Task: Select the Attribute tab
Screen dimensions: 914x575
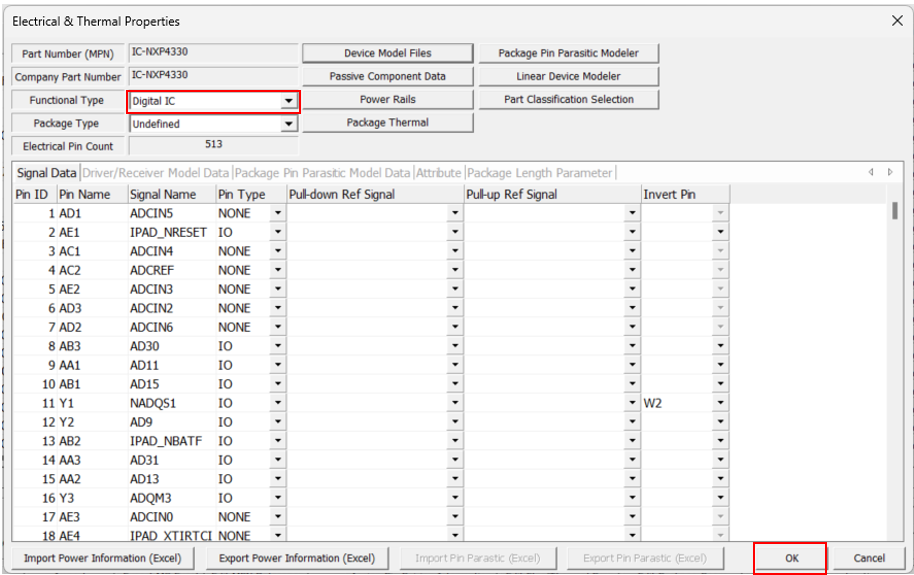Action: 439,173
